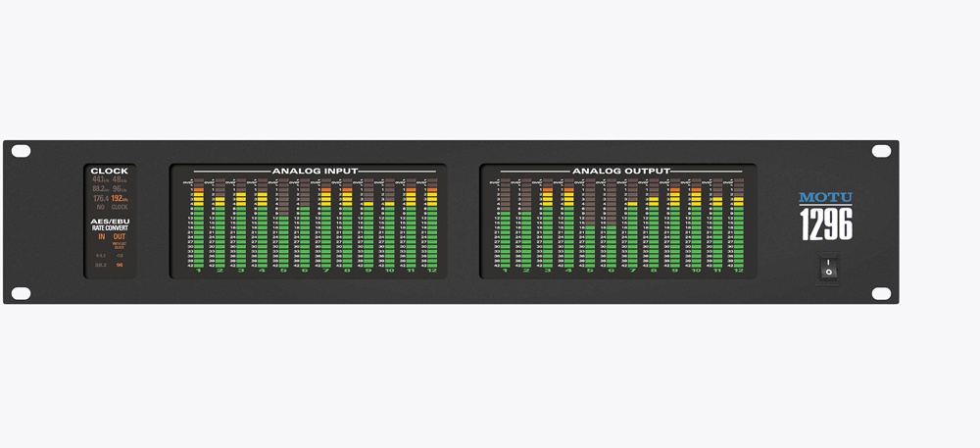Viewport: 980px width, 448px height.
Task: Select the 176.4 kHz clock indicator
Action: click(101, 198)
